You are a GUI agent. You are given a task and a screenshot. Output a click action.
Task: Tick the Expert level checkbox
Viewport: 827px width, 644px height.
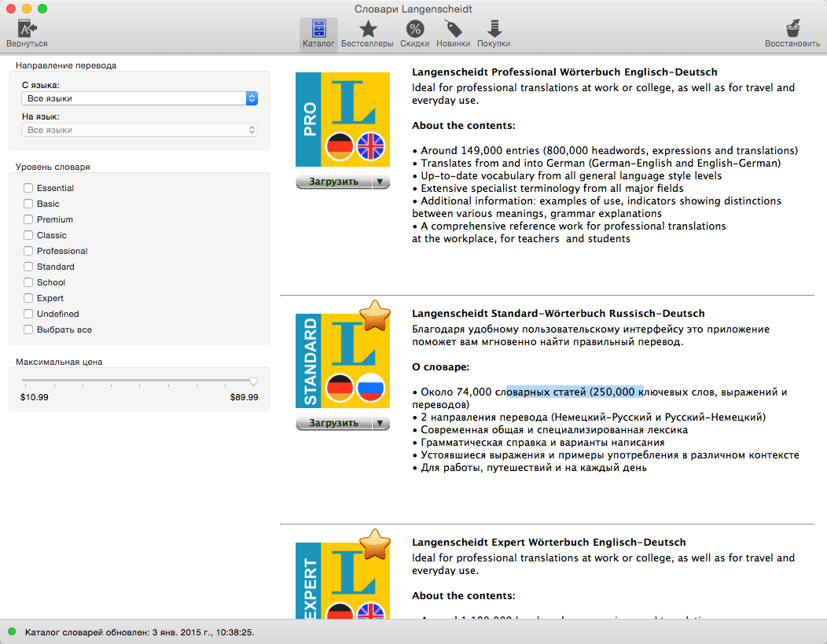28,298
